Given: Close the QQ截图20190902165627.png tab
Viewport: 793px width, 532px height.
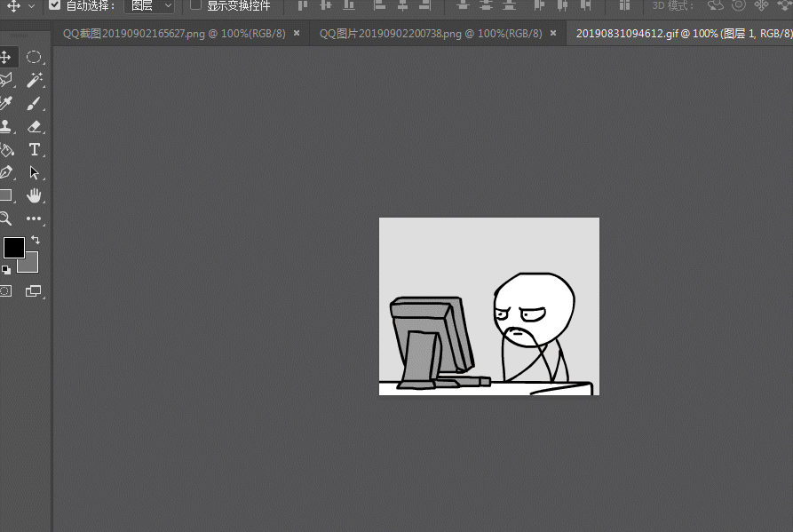Looking at the screenshot, I should click(x=297, y=33).
